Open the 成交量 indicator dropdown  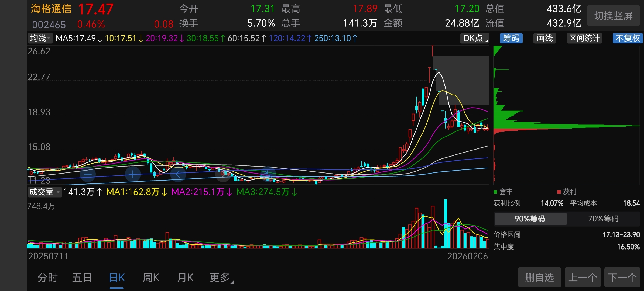44,192
